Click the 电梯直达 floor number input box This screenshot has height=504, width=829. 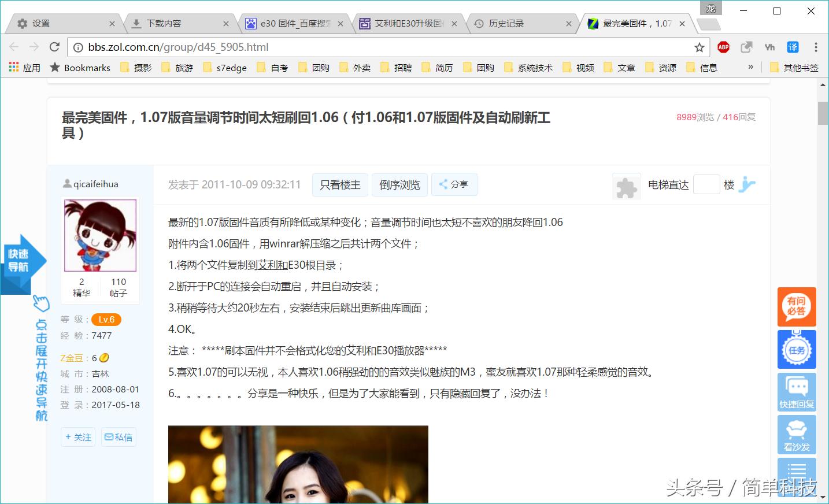pos(706,184)
